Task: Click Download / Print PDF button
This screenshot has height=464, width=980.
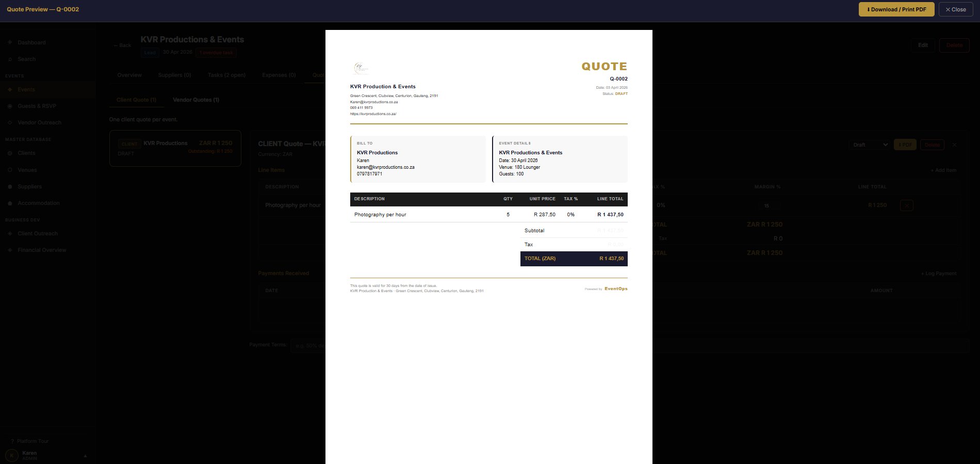Action: tap(896, 9)
